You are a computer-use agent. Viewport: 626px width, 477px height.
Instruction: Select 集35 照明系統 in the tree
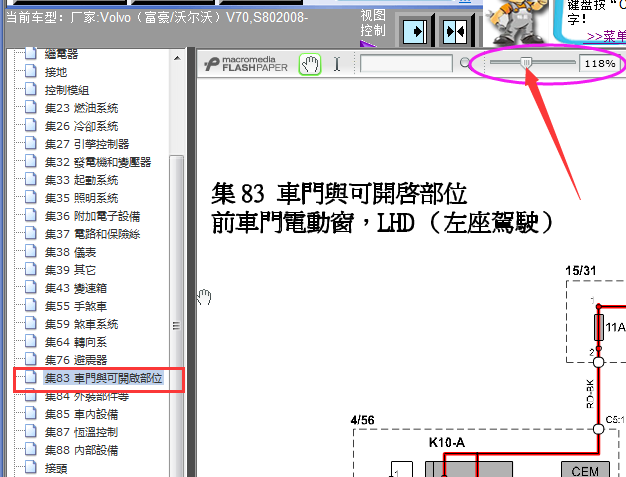point(81,198)
